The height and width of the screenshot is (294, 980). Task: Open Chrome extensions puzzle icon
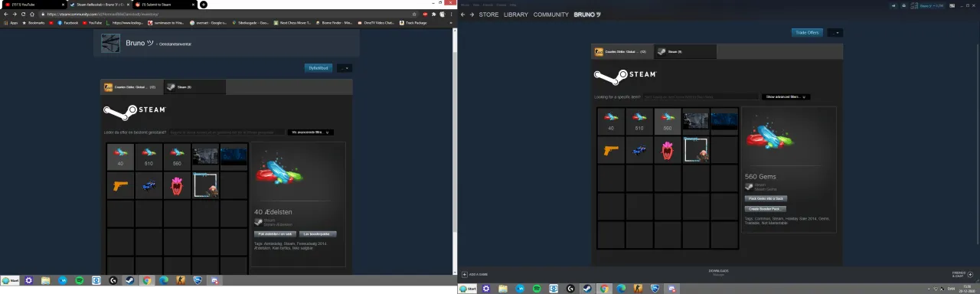pos(434,14)
